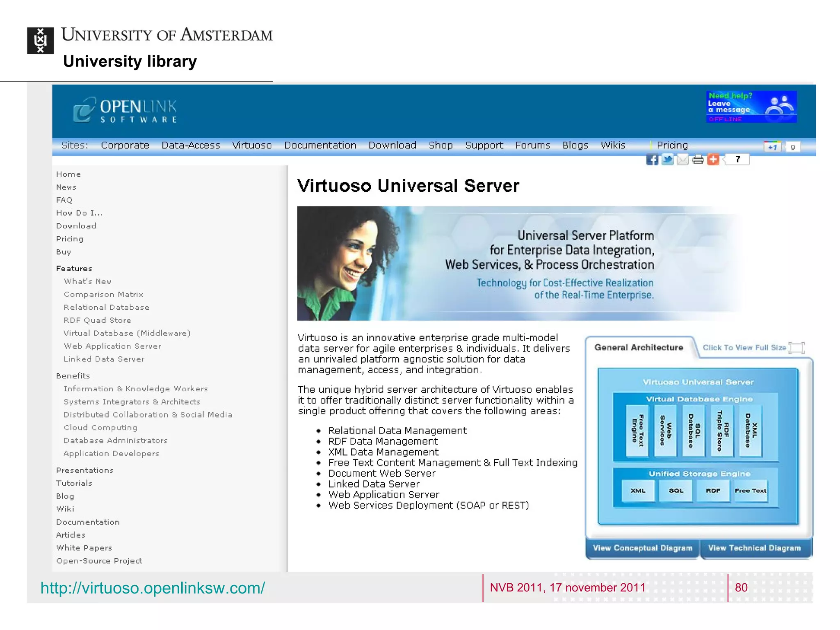Click the share count box showing 7
The height and width of the screenshot is (630, 840).
coord(737,160)
